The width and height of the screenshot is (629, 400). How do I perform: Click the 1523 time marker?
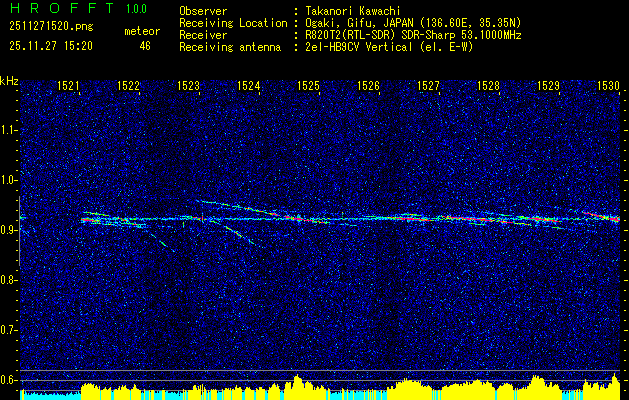[188, 85]
